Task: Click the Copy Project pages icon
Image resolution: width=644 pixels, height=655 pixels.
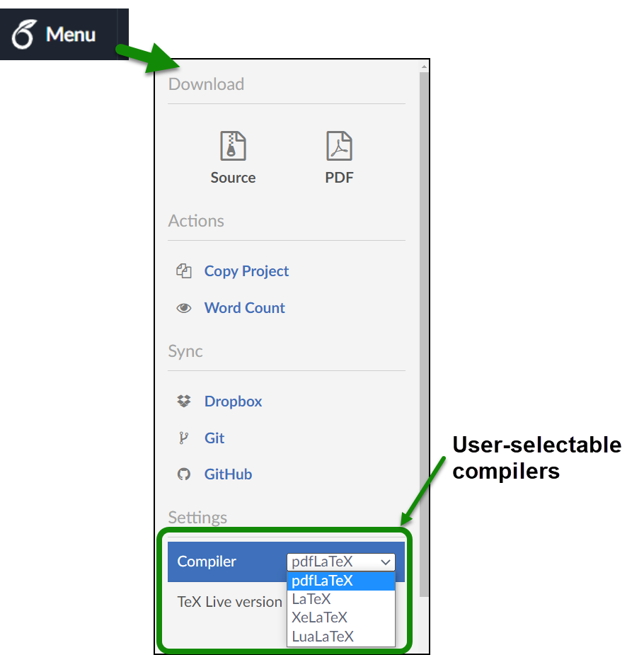Action: click(184, 271)
